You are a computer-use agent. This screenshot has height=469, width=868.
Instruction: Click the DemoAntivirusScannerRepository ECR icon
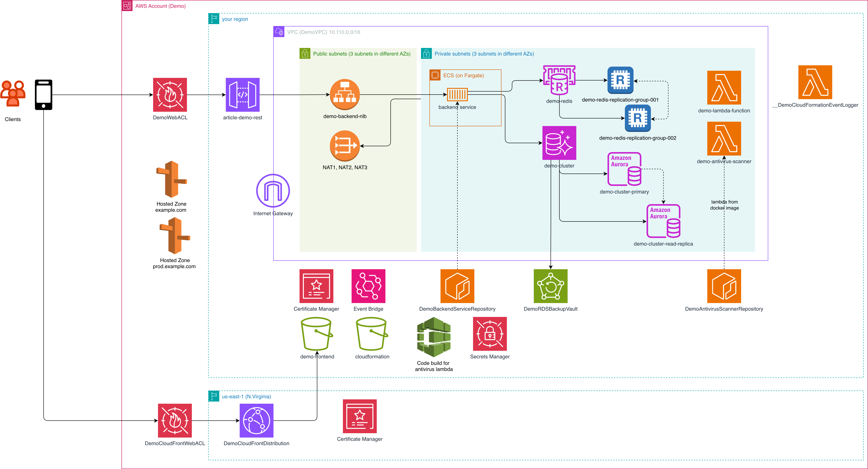click(x=724, y=286)
